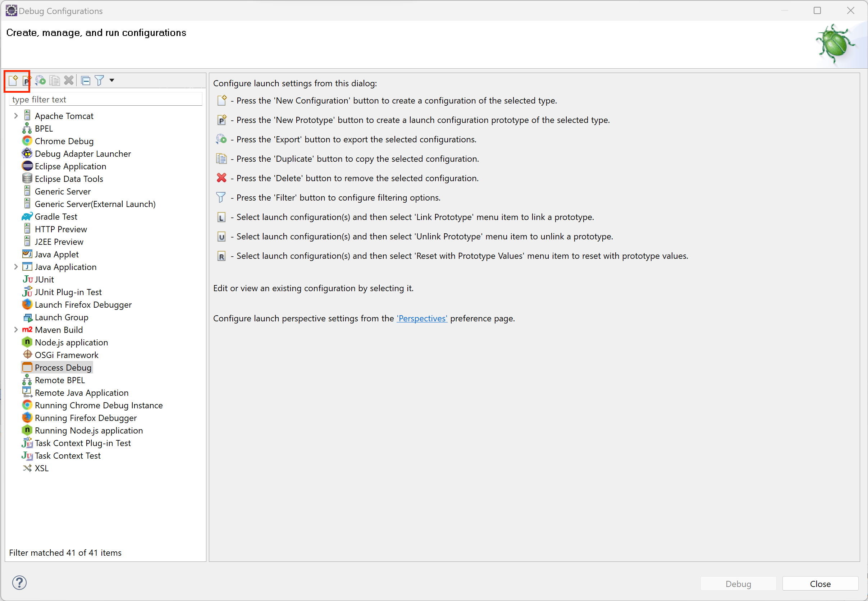Screen dimensions: 868x601
Task: Select the Process Debug entry
Action: 63,367
